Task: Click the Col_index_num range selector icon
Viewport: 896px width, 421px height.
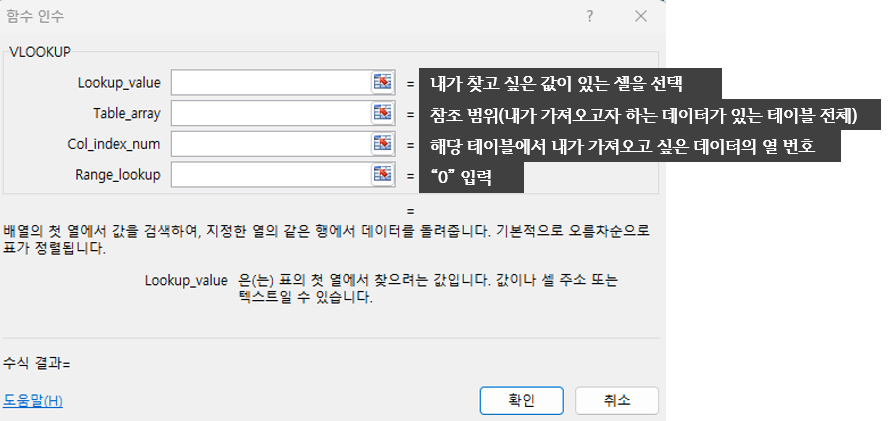Action: click(x=382, y=144)
